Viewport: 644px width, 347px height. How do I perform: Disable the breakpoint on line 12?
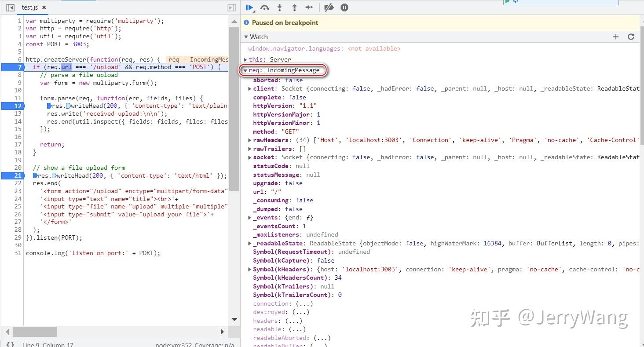click(17, 106)
